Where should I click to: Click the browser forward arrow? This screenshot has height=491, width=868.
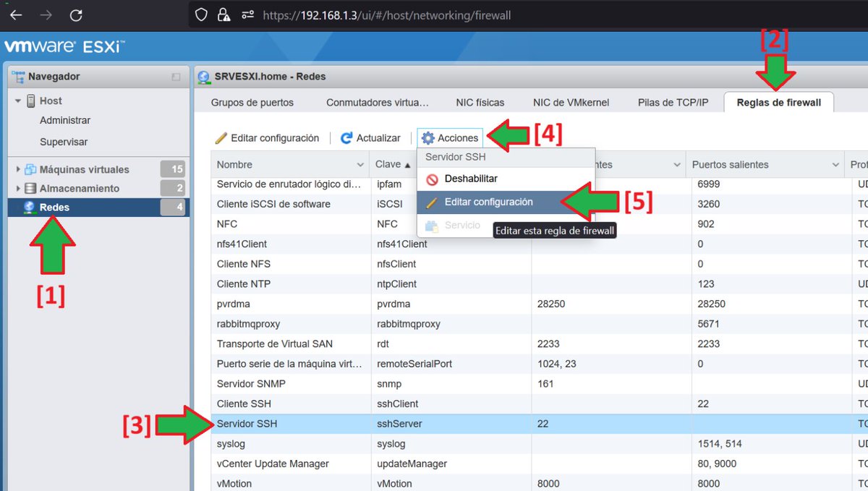pos(46,14)
